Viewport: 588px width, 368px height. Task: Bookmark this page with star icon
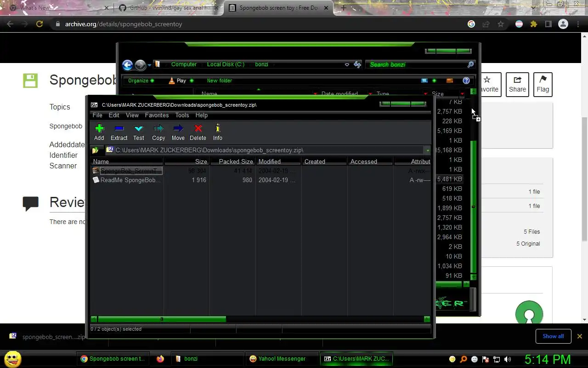(x=501, y=24)
